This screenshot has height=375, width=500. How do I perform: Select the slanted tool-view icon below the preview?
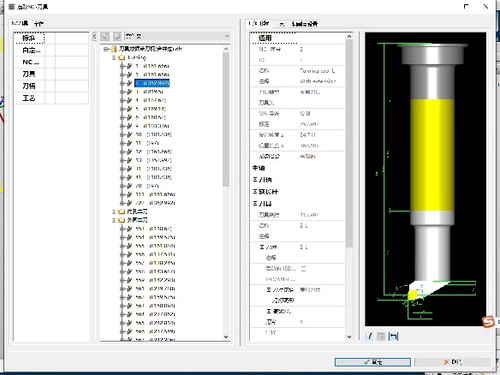[369, 336]
